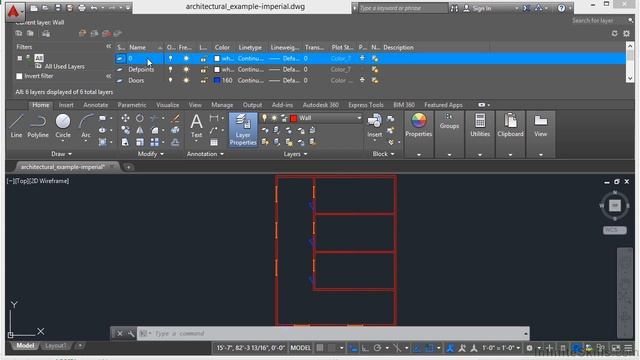Image resolution: width=640 pixels, height=360 pixels.
Task: Open quick access toolbar customize dropdown
Action: 128,8
